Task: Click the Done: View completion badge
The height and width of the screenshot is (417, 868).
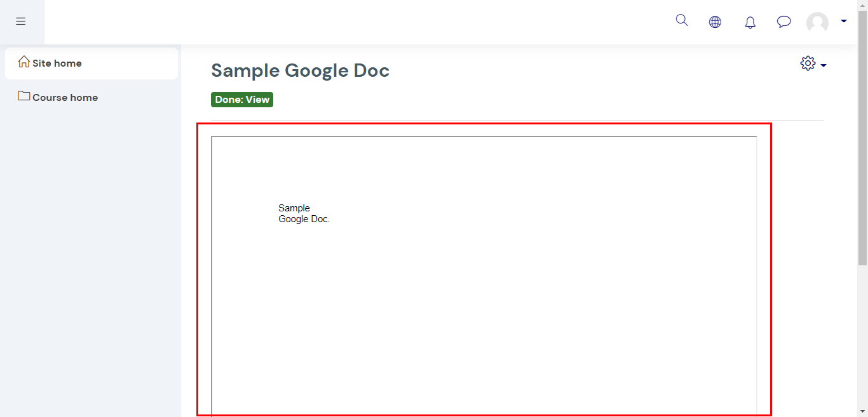Action: pos(242,100)
